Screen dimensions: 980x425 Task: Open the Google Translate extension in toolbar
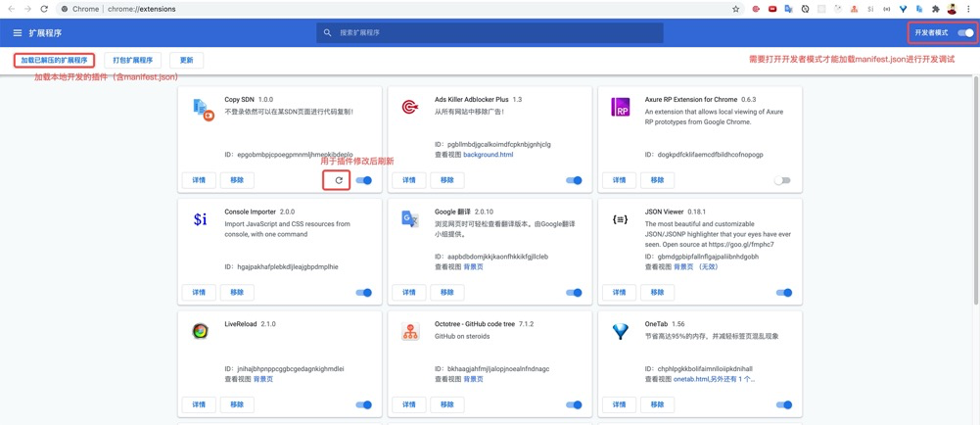pos(789,9)
